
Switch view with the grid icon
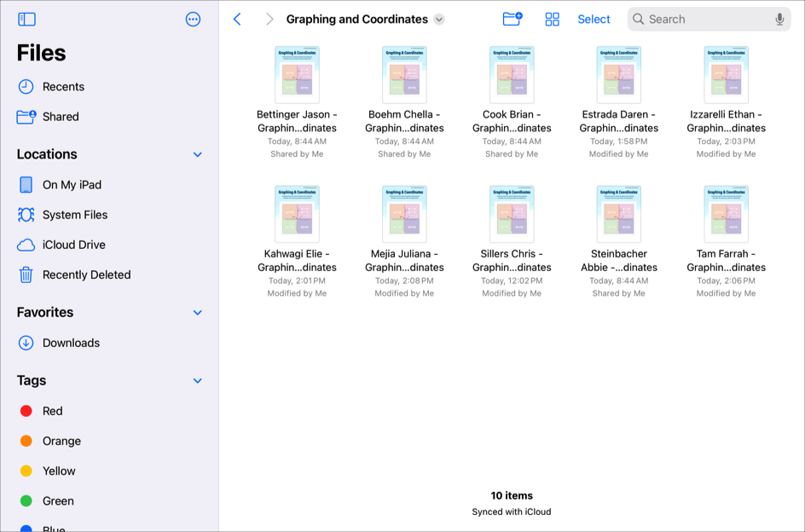(x=552, y=19)
